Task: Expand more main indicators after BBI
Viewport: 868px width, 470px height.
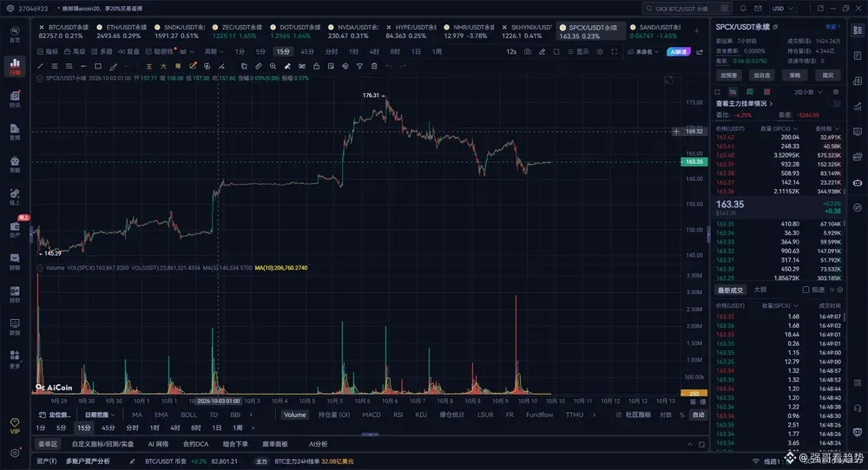Action: pyautogui.click(x=251, y=415)
